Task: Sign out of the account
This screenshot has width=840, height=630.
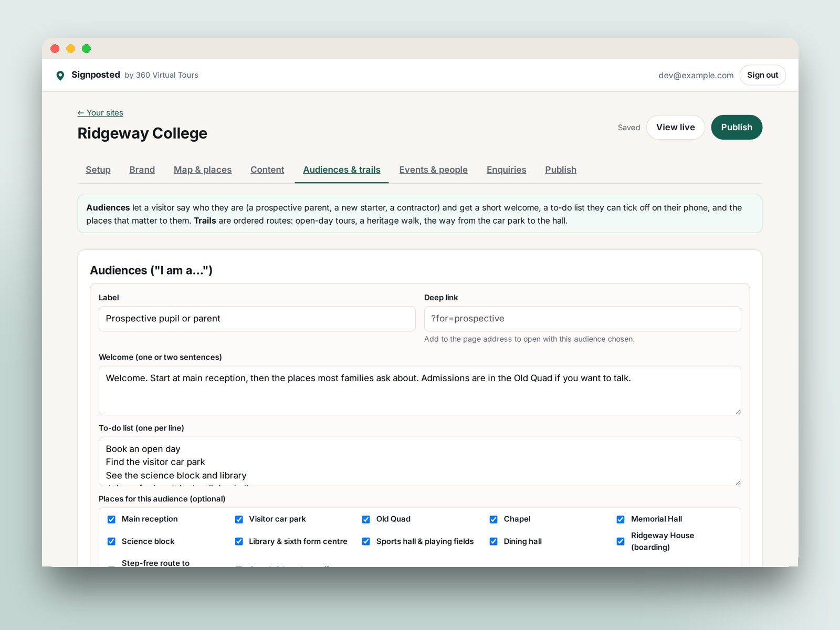Action: pos(762,75)
